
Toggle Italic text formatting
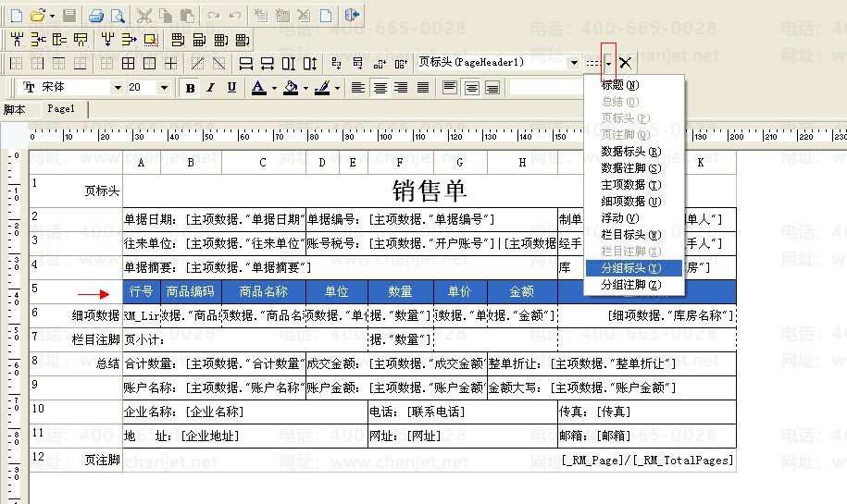210,88
